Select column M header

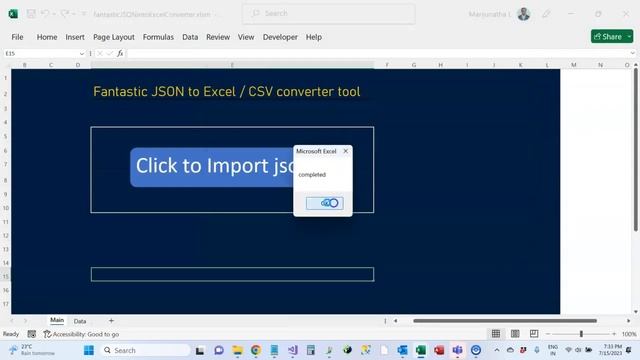coord(573,65)
